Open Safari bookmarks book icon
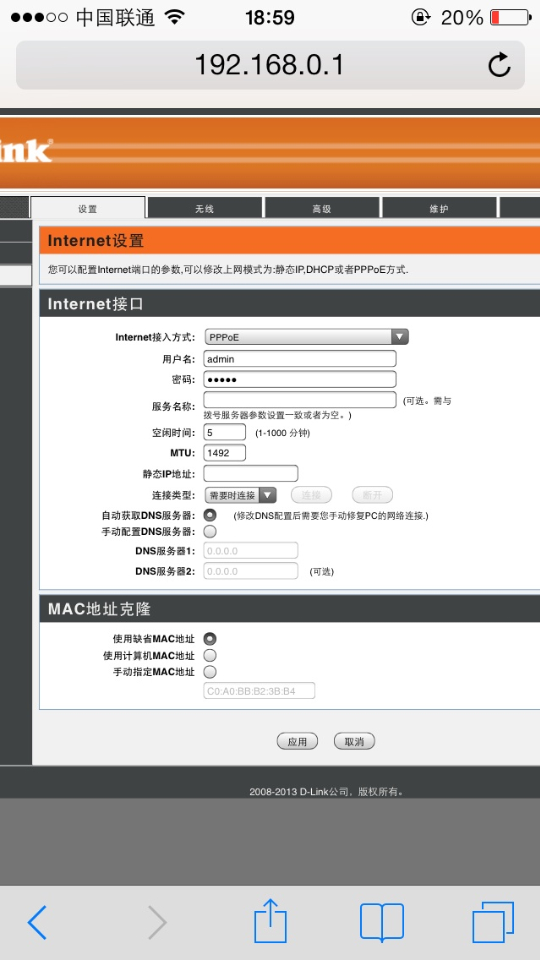Screen dimensions: 540x960 [x=382, y=922]
